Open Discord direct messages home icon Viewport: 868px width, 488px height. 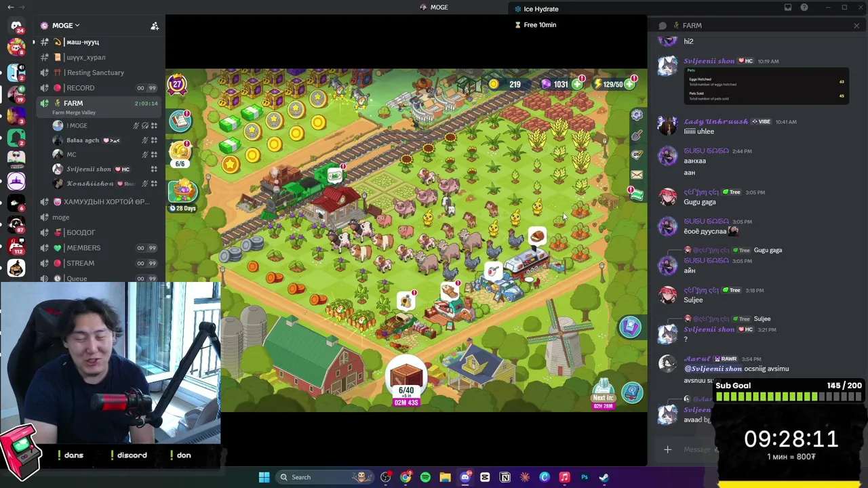click(x=16, y=26)
